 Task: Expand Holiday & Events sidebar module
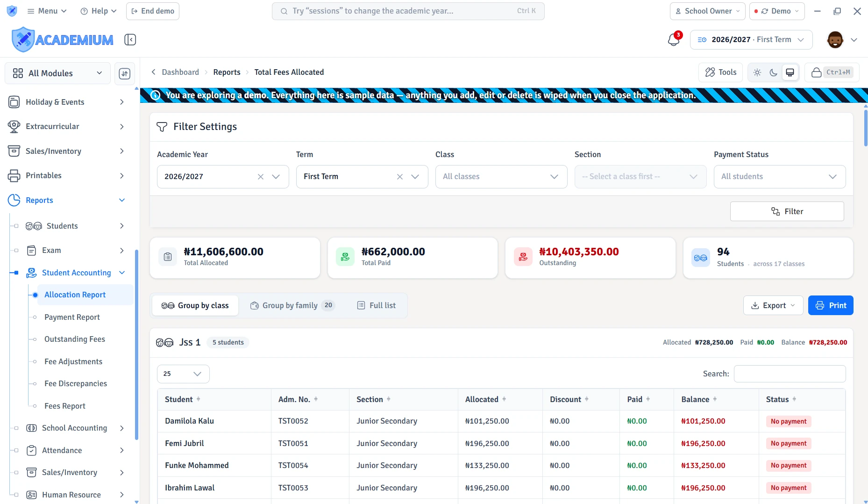click(x=66, y=102)
